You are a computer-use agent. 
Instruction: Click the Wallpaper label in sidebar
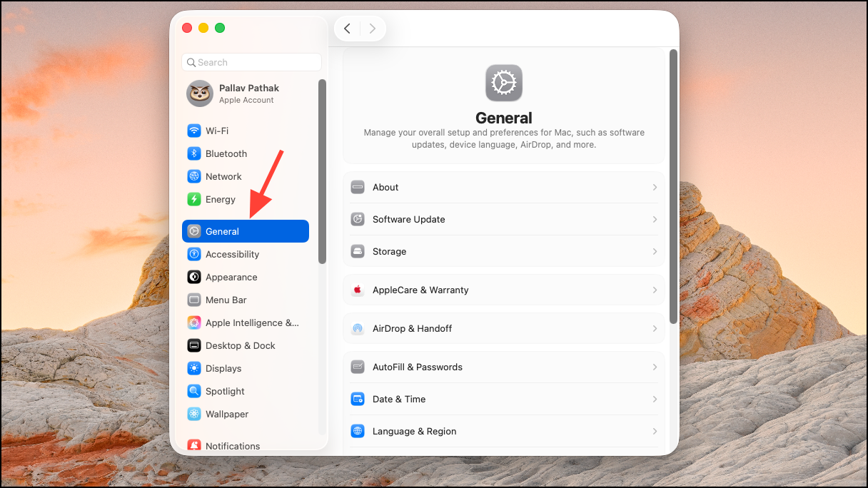(x=227, y=414)
